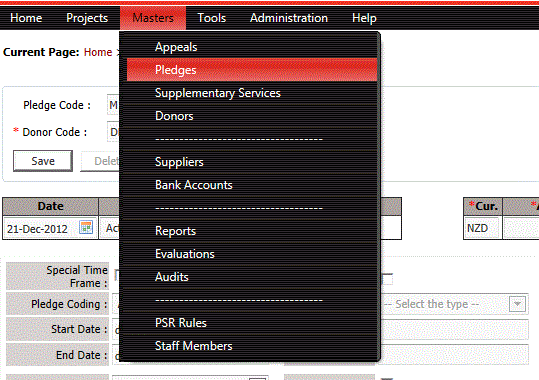Open Donors from the Masters menu
This screenshot has width=539, height=380.
tap(252, 116)
